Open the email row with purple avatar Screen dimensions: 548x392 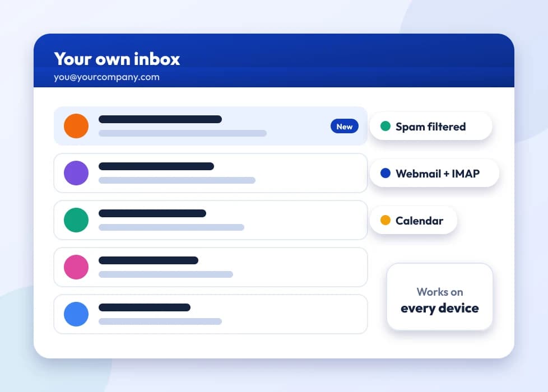point(211,173)
